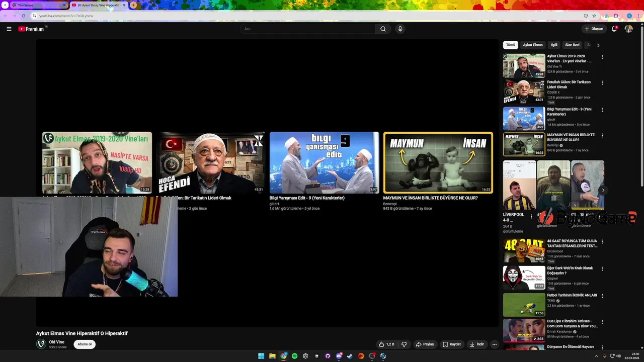Open options for Aykut Elmas 2019-2020 sidebar video
Image resolution: width=644 pixels, height=362 pixels.
click(x=602, y=57)
